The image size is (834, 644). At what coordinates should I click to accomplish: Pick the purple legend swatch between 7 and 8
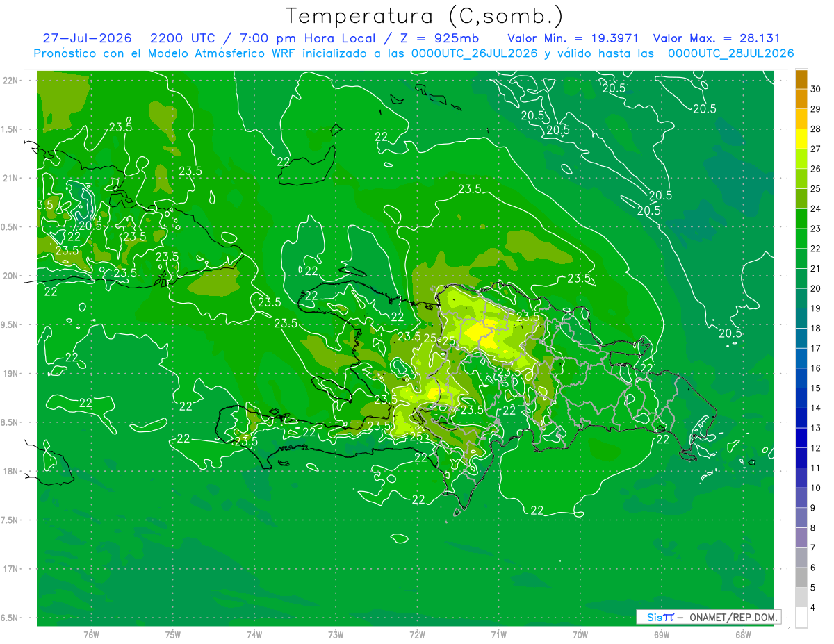pos(801,538)
